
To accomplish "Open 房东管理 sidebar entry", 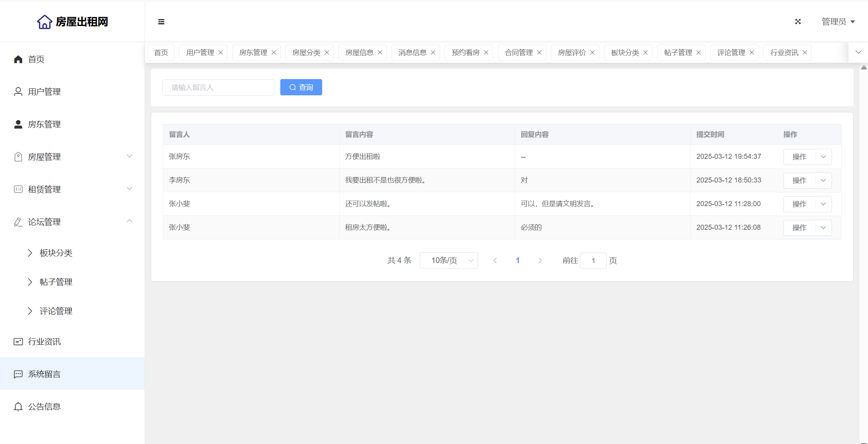I will [44, 124].
